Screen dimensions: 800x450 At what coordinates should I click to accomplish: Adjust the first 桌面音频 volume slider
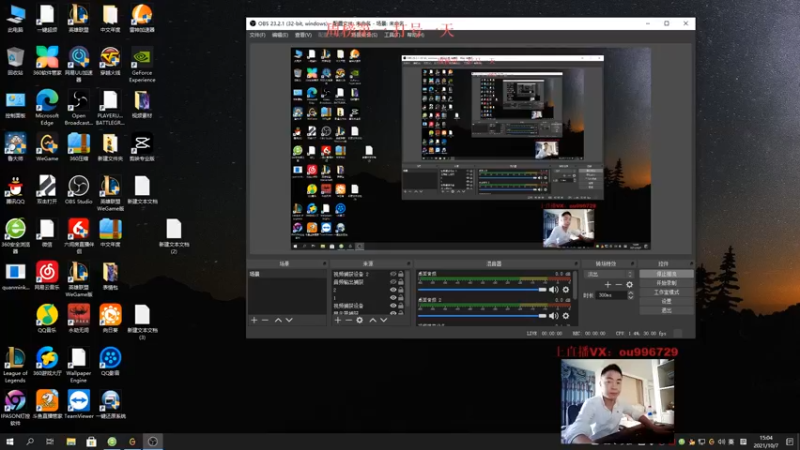482,290
